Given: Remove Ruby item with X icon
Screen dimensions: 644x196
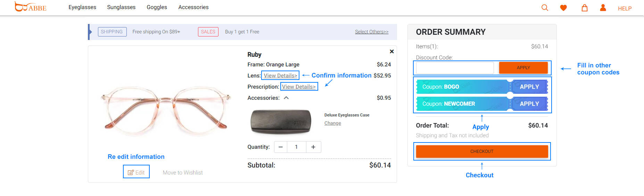Looking at the screenshot, I should click(x=392, y=51).
